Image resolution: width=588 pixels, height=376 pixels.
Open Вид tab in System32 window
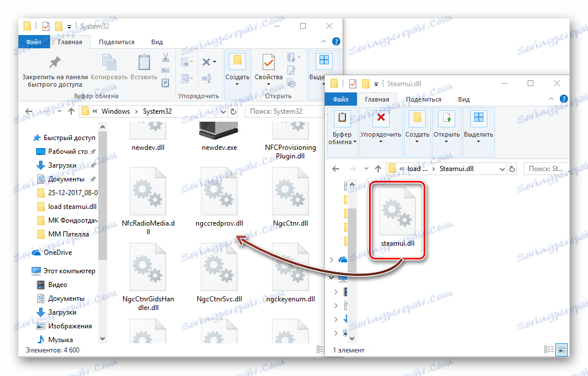(157, 42)
